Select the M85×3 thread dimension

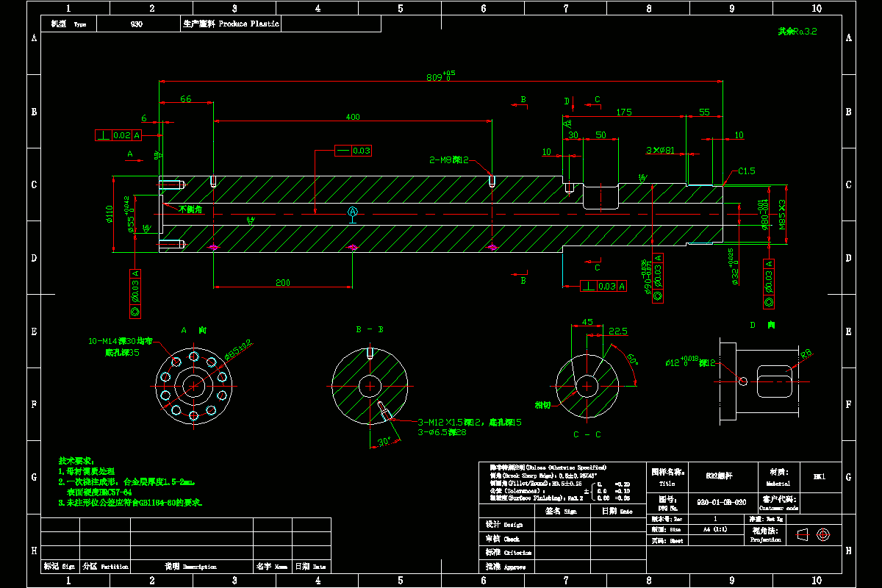[782, 214]
